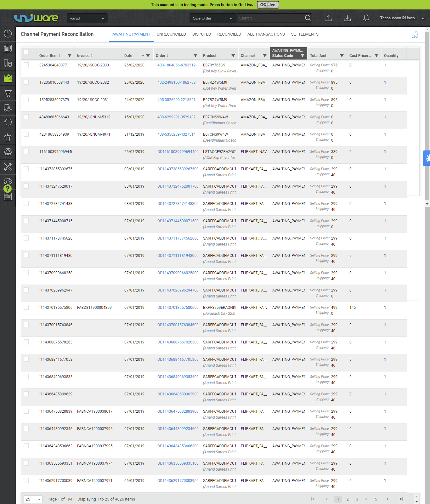Click the export document icon near tabs

point(415,34)
